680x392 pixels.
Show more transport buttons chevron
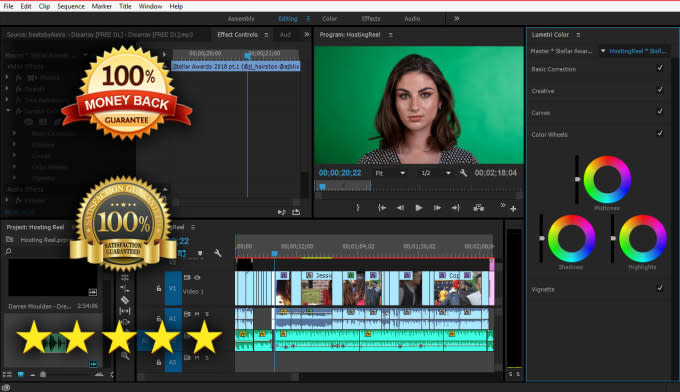coord(503,205)
